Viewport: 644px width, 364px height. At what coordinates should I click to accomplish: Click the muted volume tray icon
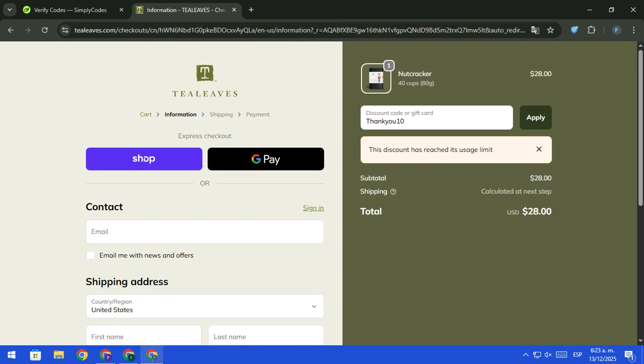pyautogui.click(x=548, y=355)
